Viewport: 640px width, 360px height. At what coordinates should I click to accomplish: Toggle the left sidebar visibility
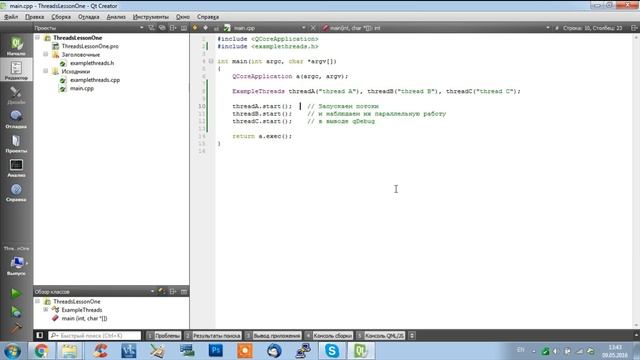[x=40, y=336]
